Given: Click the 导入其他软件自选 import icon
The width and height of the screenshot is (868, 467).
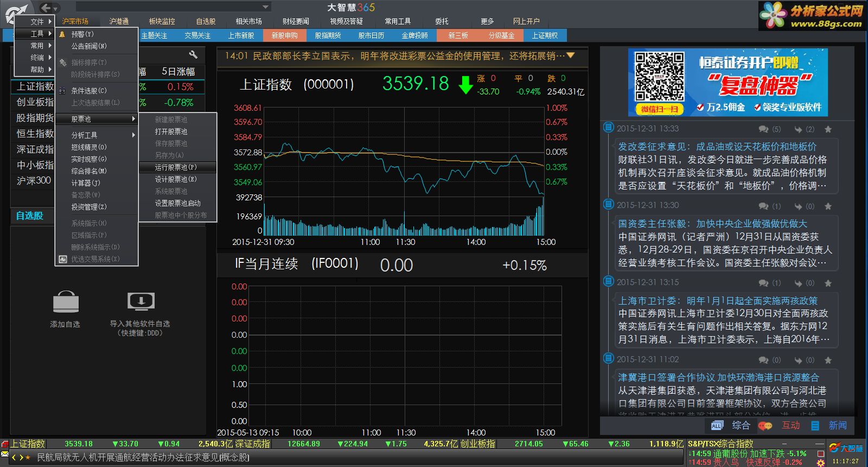Looking at the screenshot, I should 141,301.
